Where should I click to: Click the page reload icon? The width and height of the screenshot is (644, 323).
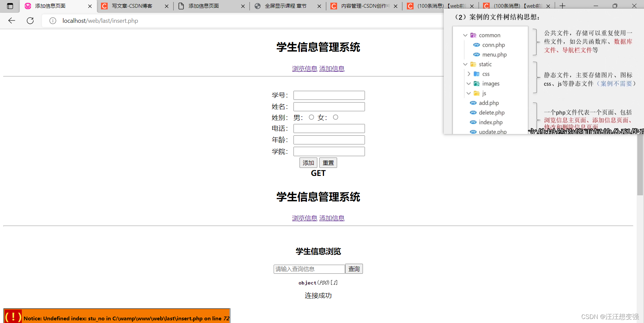(30, 20)
